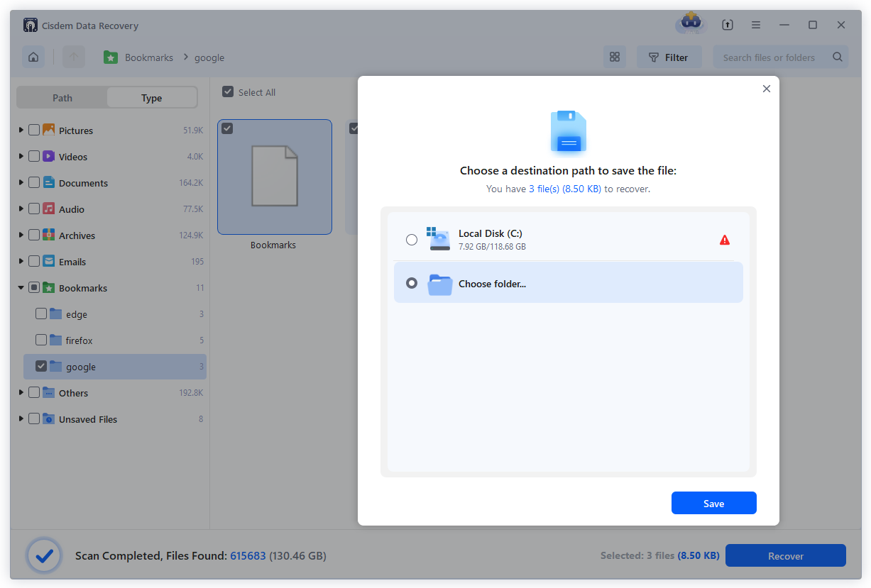Click the hamburger menu icon
Viewport: 871px width, 588px height.
tap(756, 24)
